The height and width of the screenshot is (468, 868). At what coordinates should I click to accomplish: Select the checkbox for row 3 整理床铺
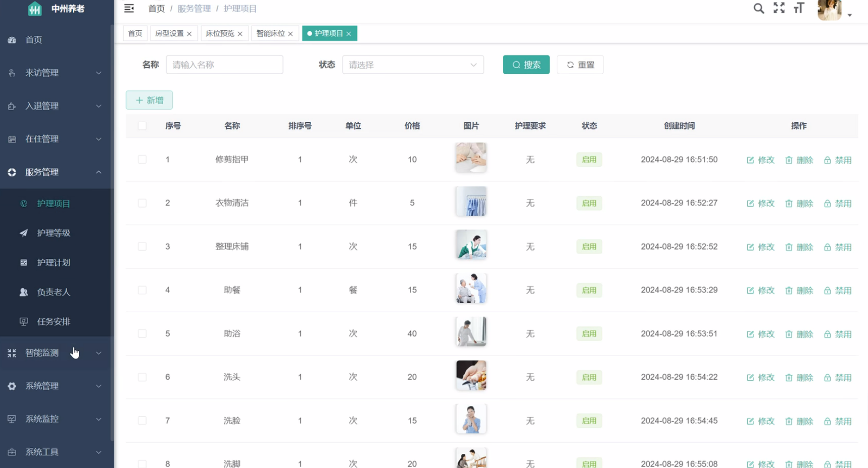(x=142, y=246)
